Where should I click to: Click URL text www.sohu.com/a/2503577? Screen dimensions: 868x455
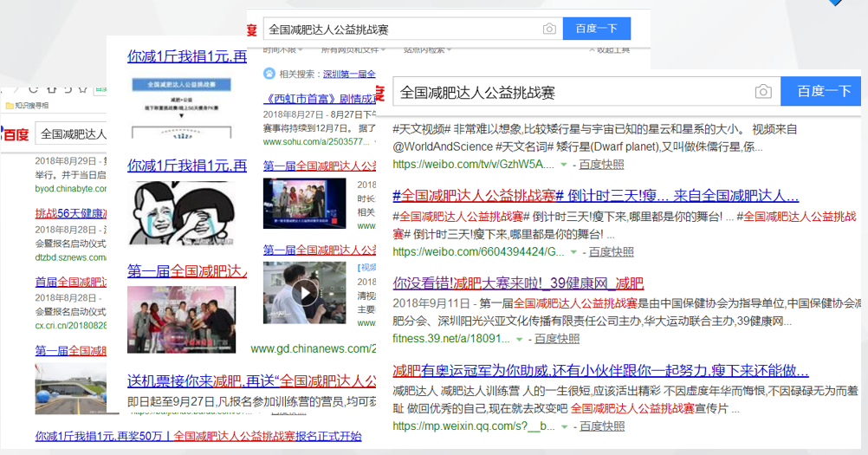(x=316, y=142)
